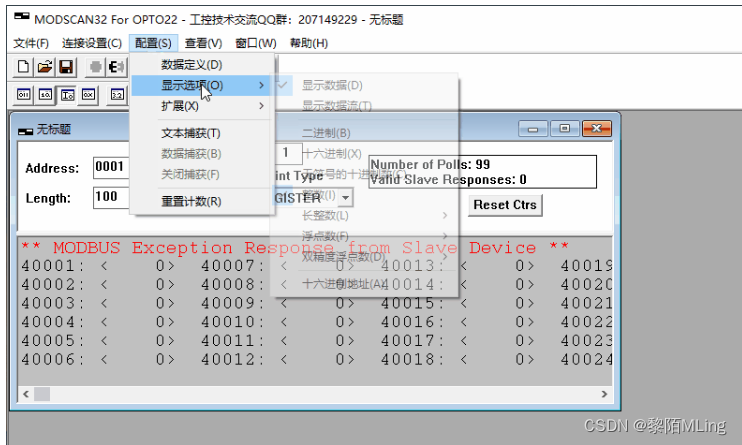742x445 pixels.
Task: Click the Reset Ctrs button
Action: click(505, 205)
